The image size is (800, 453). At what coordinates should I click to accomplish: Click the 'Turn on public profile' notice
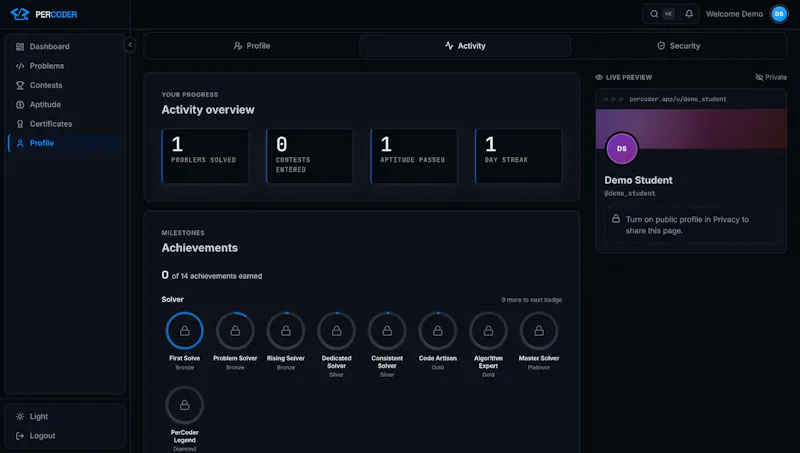click(x=691, y=225)
